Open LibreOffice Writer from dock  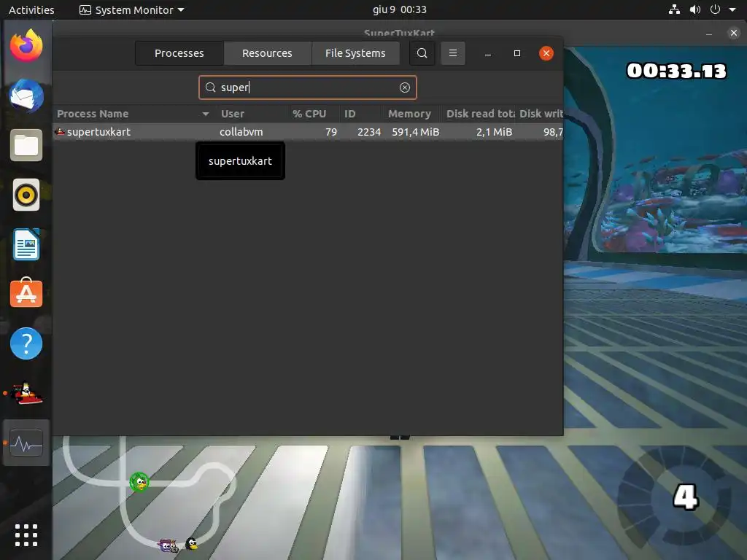point(26,244)
